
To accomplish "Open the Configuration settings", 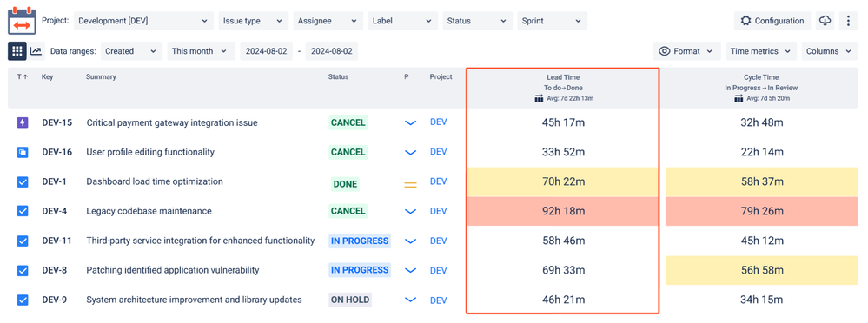I will 772,21.
